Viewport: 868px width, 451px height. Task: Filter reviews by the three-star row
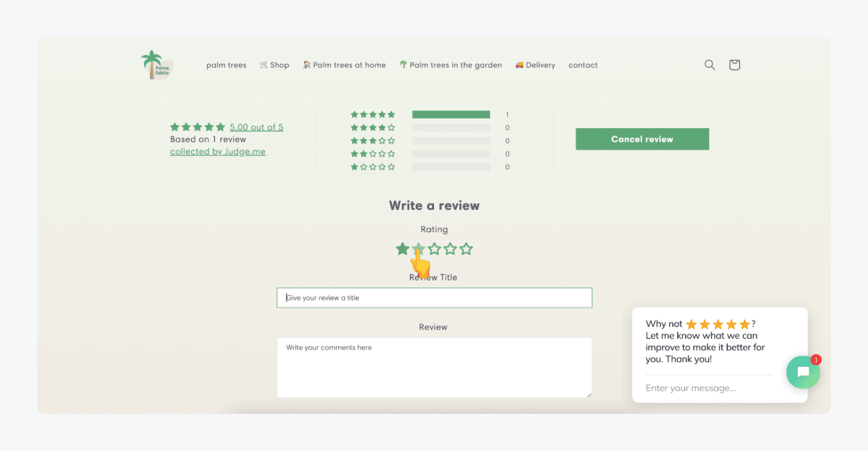430,141
